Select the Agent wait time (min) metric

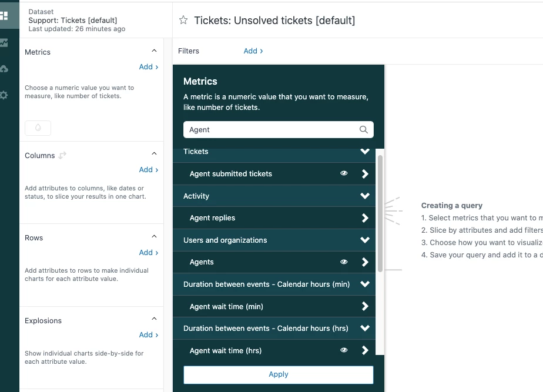[226, 306]
